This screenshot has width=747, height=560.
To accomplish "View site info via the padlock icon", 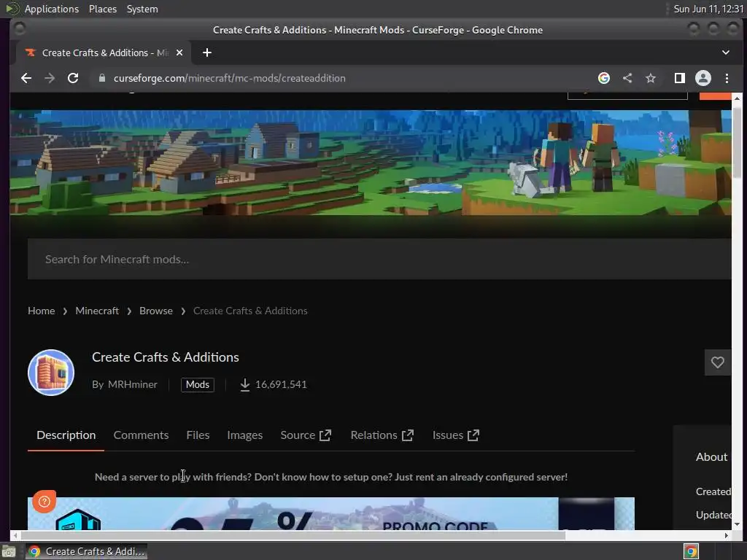I will (101, 78).
